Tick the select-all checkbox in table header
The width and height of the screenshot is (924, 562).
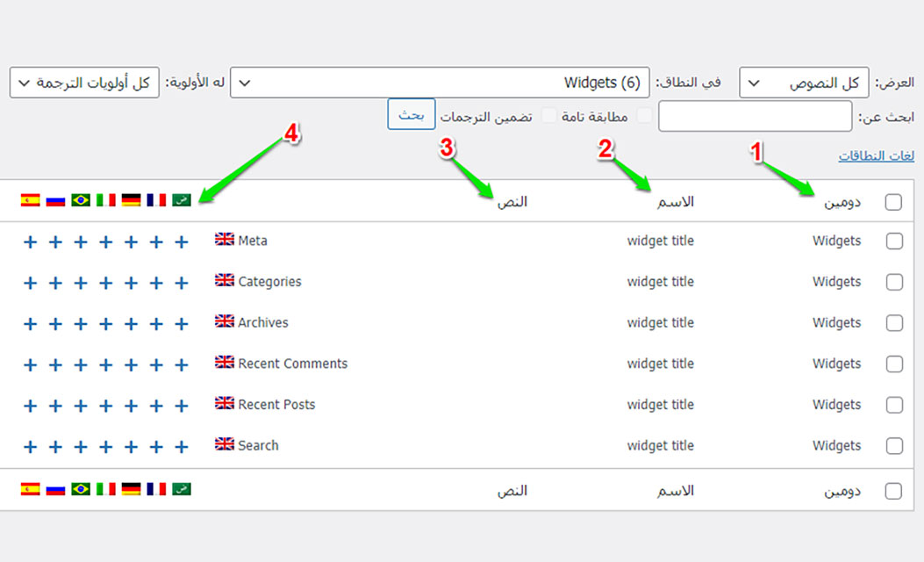coord(893,202)
